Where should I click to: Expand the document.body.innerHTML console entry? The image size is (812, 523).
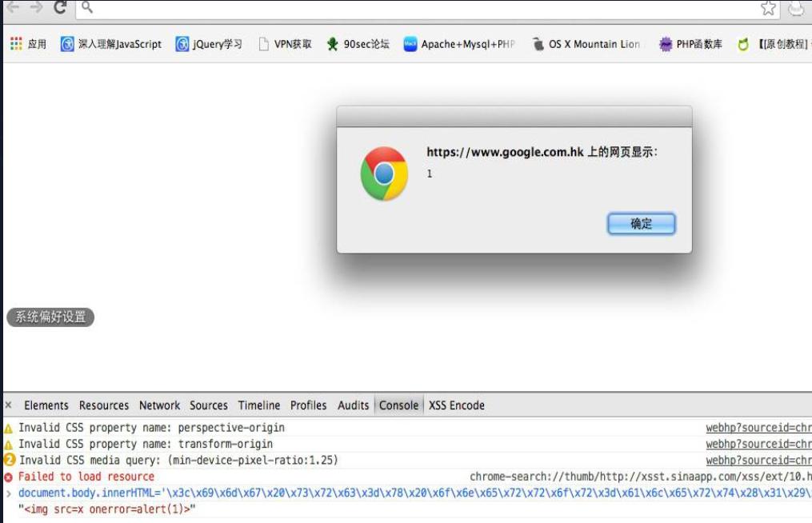(x=8, y=493)
